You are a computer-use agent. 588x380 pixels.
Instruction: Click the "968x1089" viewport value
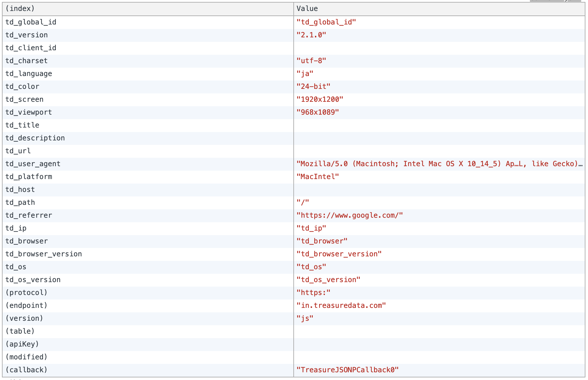(x=318, y=112)
